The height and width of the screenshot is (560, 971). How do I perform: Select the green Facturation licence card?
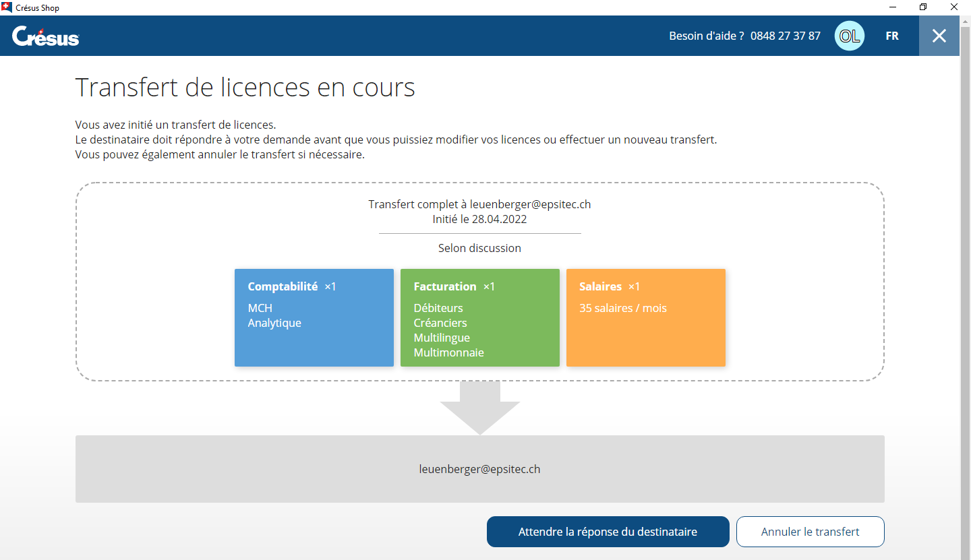[x=480, y=318]
